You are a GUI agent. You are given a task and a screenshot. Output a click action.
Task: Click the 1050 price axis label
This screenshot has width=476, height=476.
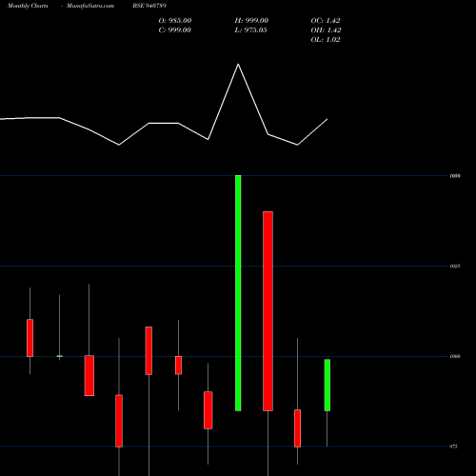point(455,176)
